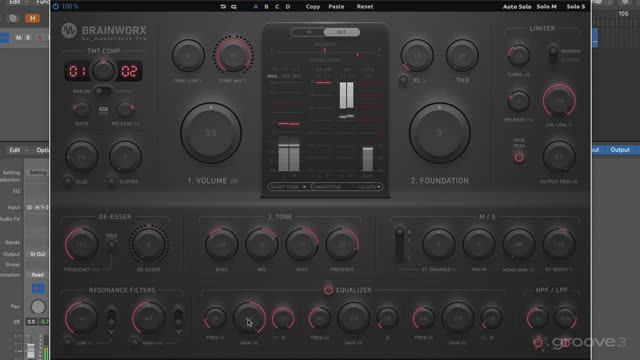
Task: Click the LPF knob
Action: pyautogui.click(x=565, y=318)
